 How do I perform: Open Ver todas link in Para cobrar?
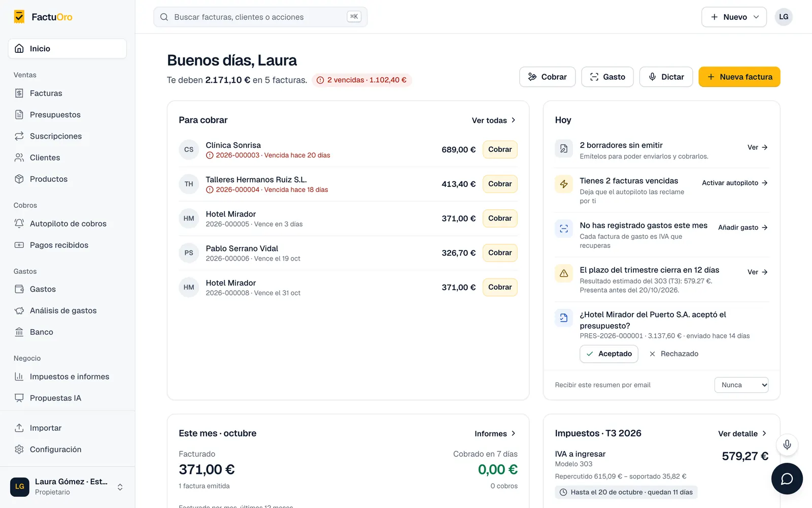[494, 120]
